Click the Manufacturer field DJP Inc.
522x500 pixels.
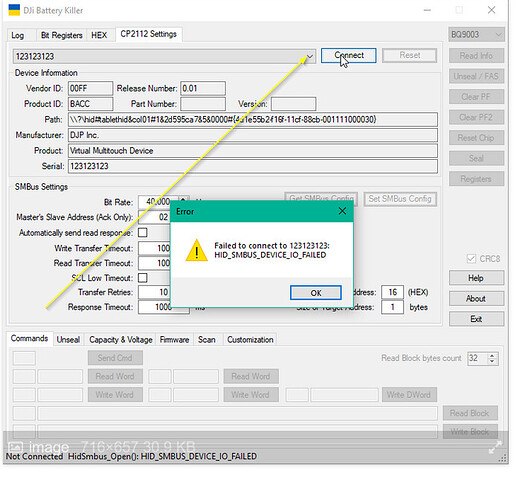click(253, 135)
